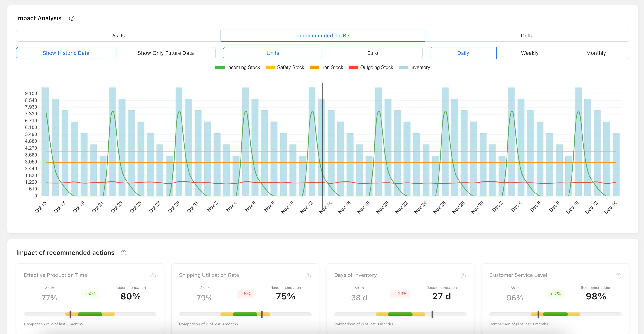Switch values display to Euro
This screenshot has width=644, height=334.
[372, 53]
